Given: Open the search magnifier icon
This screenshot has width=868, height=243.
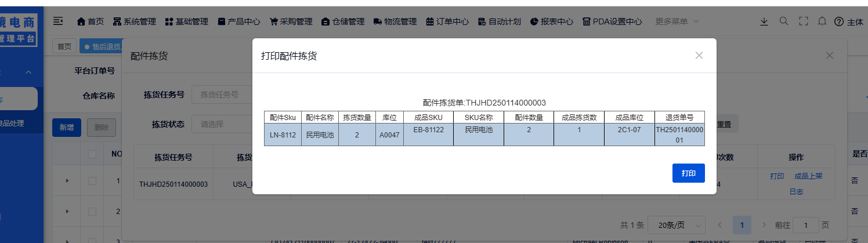Looking at the screenshot, I should [783, 21].
